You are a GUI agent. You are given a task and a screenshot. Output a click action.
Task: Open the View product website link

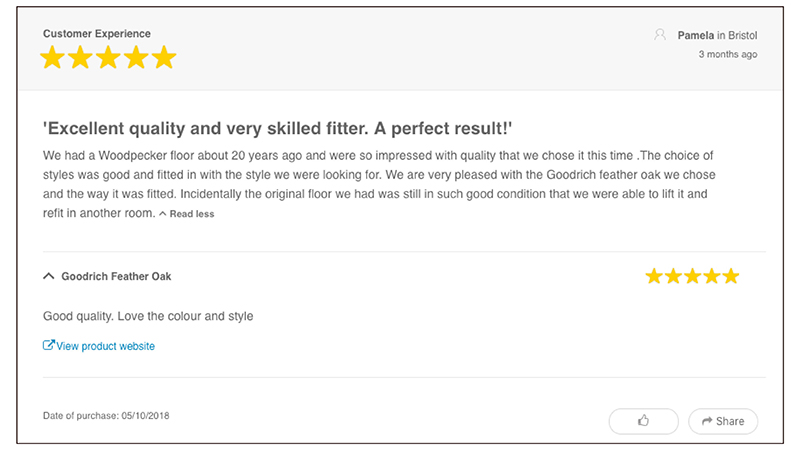[x=105, y=346]
